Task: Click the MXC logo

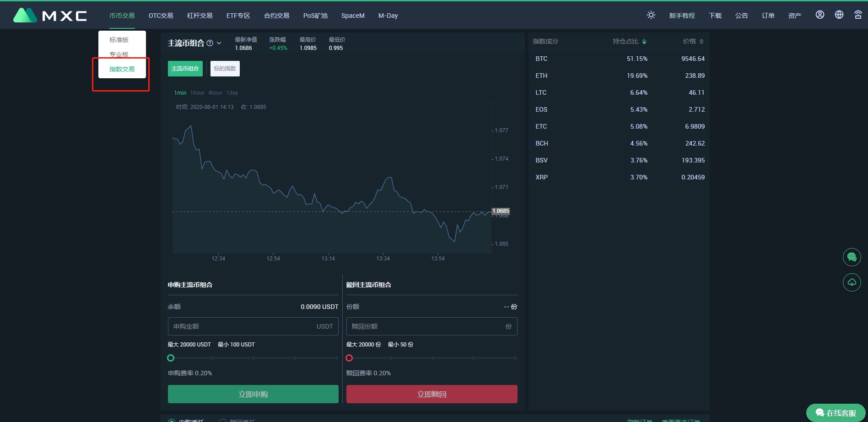Action: tap(50, 16)
